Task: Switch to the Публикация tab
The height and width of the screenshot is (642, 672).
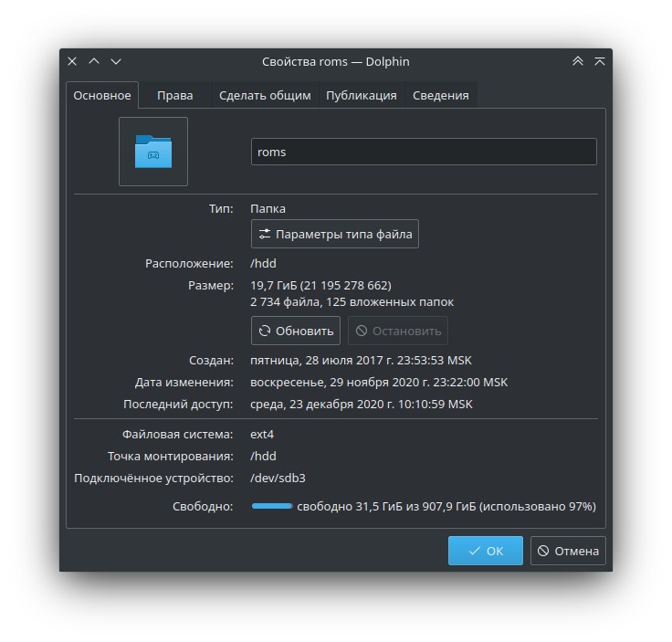Action: [362, 95]
